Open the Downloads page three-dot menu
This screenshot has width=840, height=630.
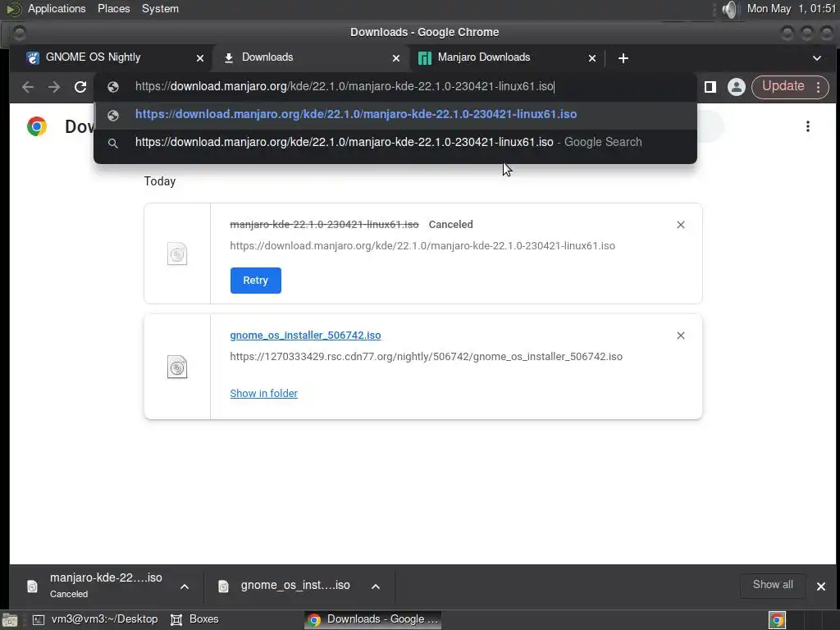click(x=808, y=126)
